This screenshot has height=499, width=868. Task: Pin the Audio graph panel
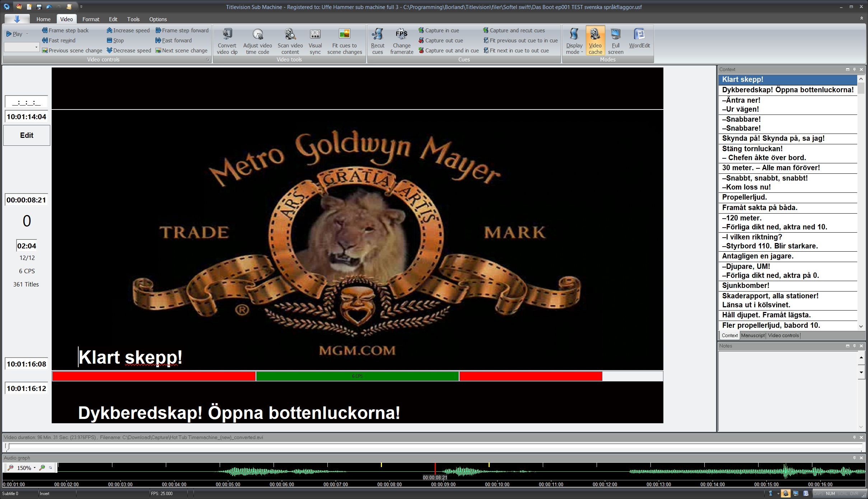point(854,458)
